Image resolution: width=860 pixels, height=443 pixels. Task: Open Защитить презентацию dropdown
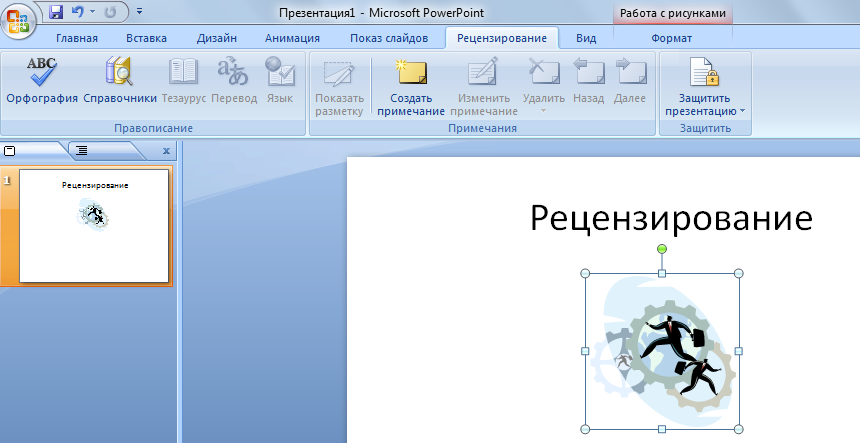705,88
